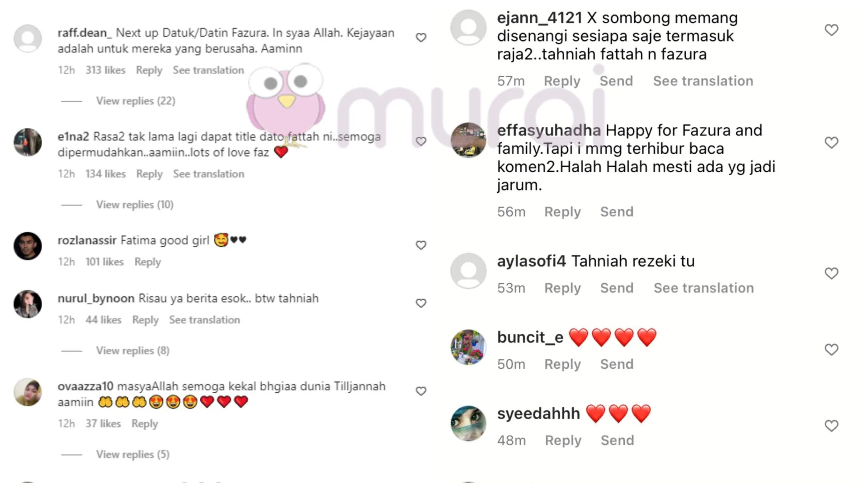The height and width of the screenshot is (488, 868).
Task: Expand View replies (10) under e1na2
Action: coord(135,205)
